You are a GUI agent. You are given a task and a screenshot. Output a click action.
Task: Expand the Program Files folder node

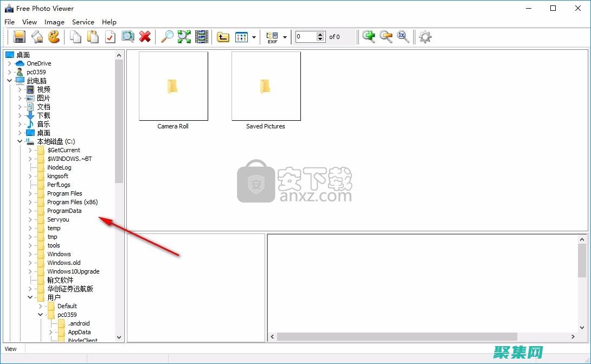(30, 193)
